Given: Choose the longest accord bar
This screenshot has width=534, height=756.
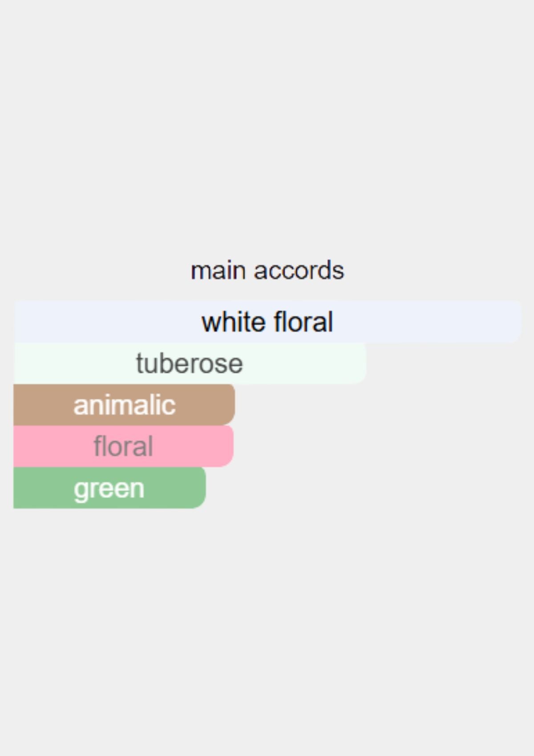Looking at the screenshot, I should 267,322.
